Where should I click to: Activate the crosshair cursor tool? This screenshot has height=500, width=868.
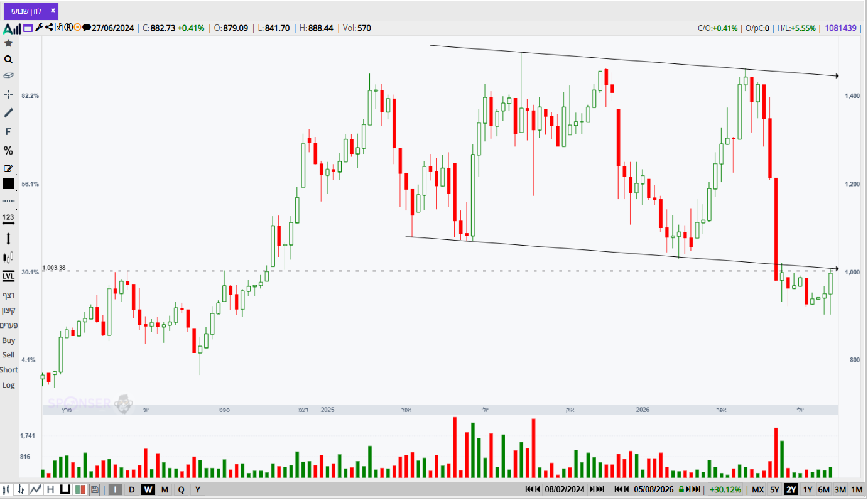tap(8, 94)
